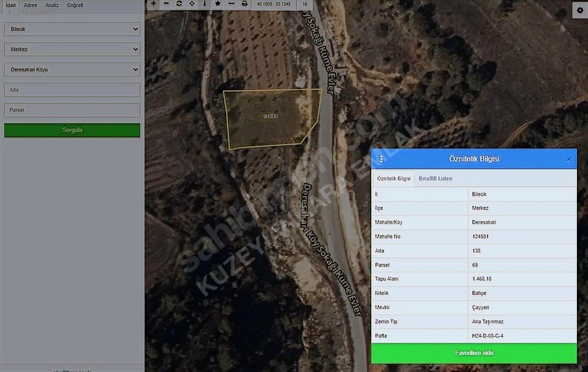Click the green Sorgula button
This screenshot has height=372, width=588.
(72, 130)
